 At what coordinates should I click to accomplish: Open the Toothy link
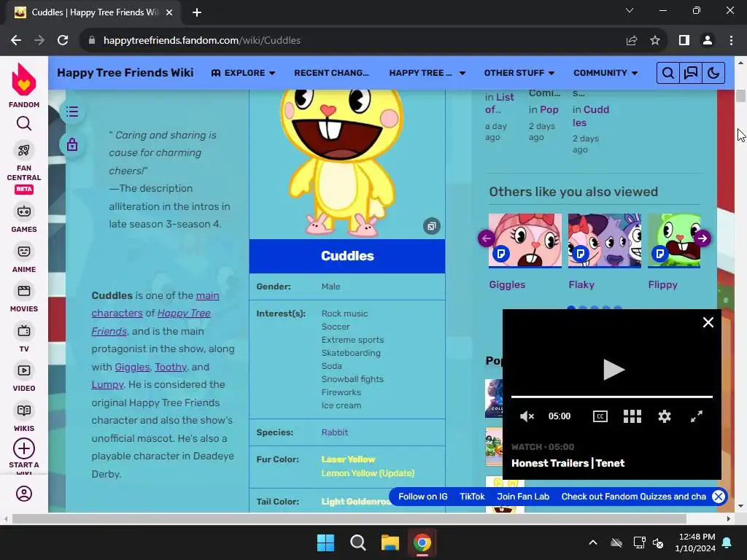point(171,367)
